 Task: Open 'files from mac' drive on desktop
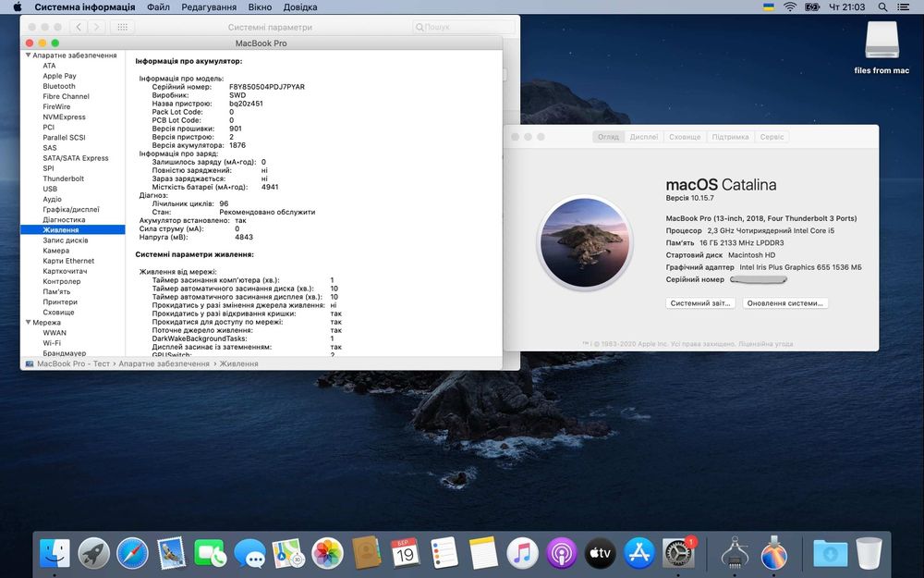point(881,47)
